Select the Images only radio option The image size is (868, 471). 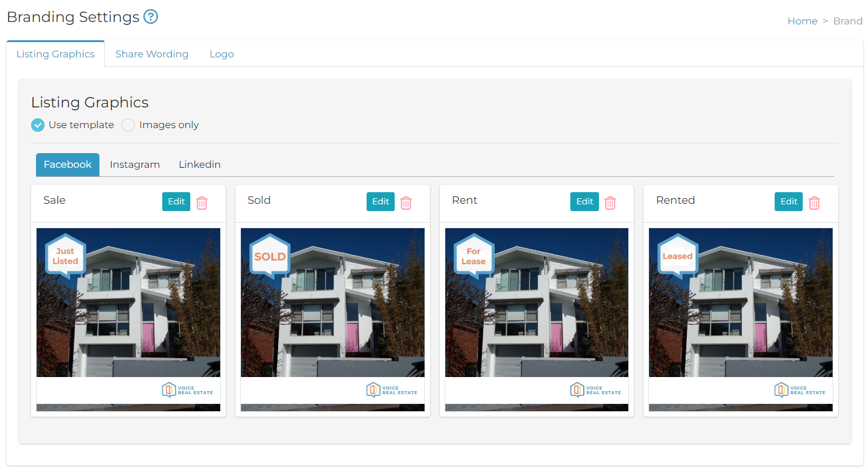click(x=128, y=125)
